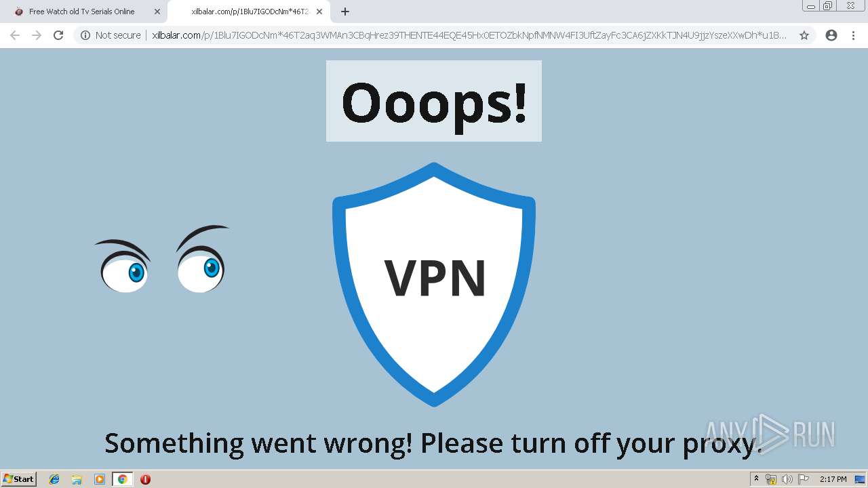Launch Internet Explorer from the taskbar
This screenshot has height=488, width=868.
click(54, 479)
